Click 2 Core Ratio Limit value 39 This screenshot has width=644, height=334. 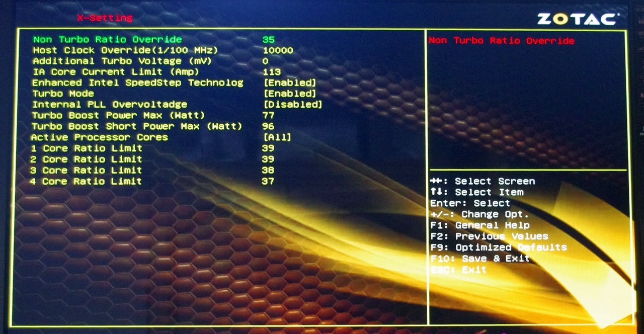point(268,159)
